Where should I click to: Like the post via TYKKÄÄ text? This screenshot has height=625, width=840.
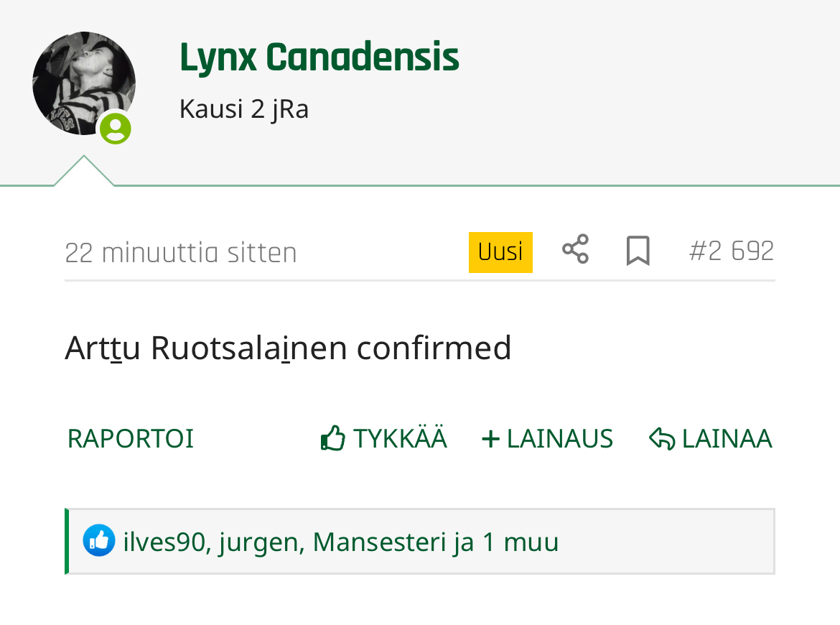point(400,438)
